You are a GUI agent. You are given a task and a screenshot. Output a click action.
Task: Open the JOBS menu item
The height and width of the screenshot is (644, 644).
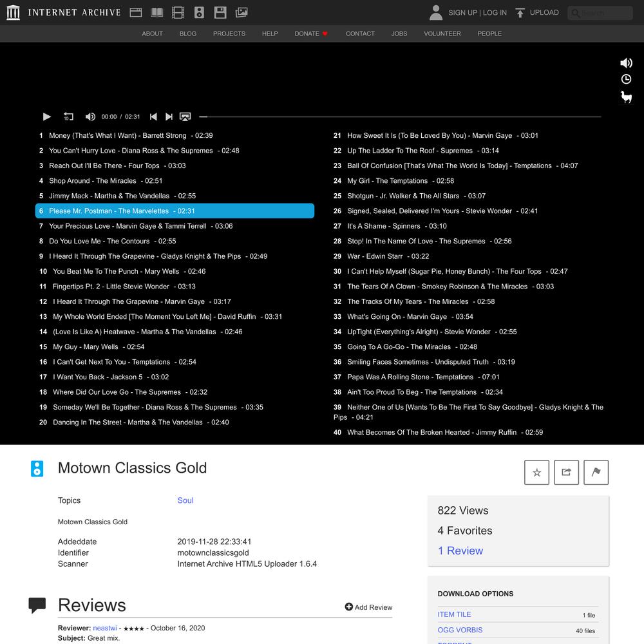point(399,33)
